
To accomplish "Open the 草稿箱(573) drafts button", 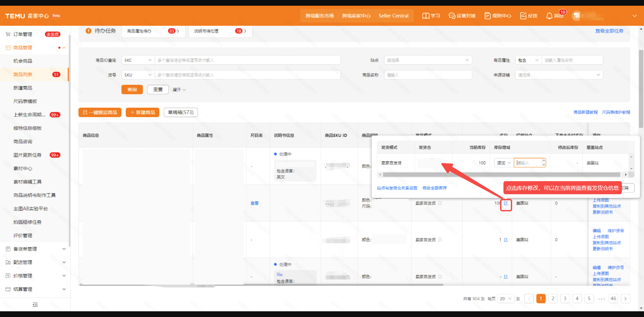I will [181, 112].
